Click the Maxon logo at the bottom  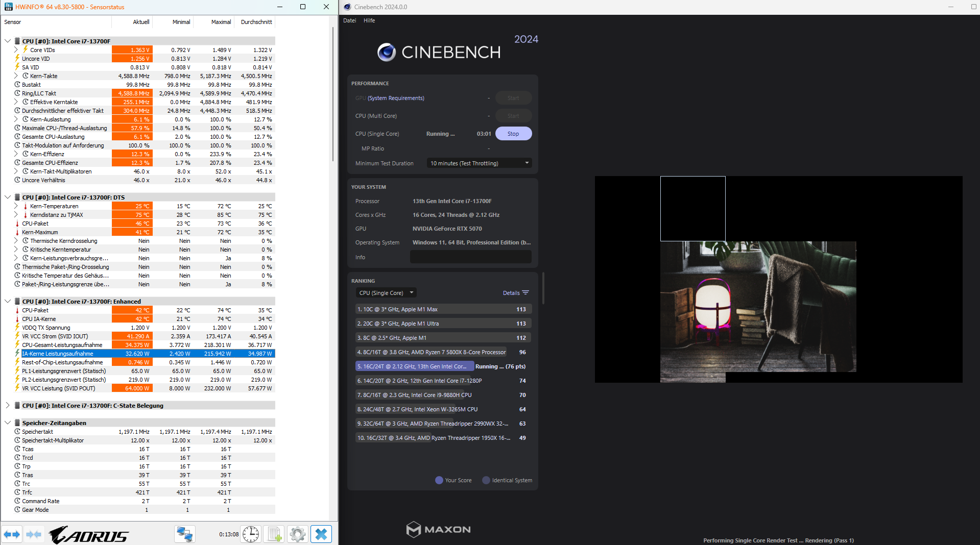(x=438, y=529)
